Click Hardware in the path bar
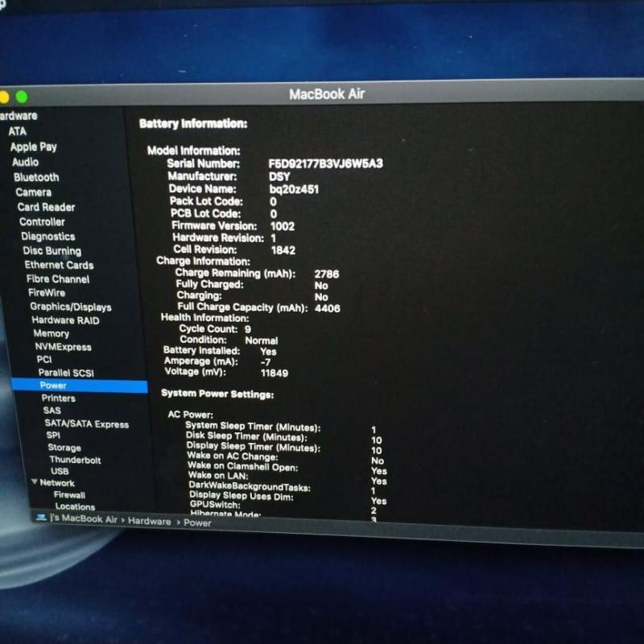Screen dimensions: 644x644 pos(150,521)
